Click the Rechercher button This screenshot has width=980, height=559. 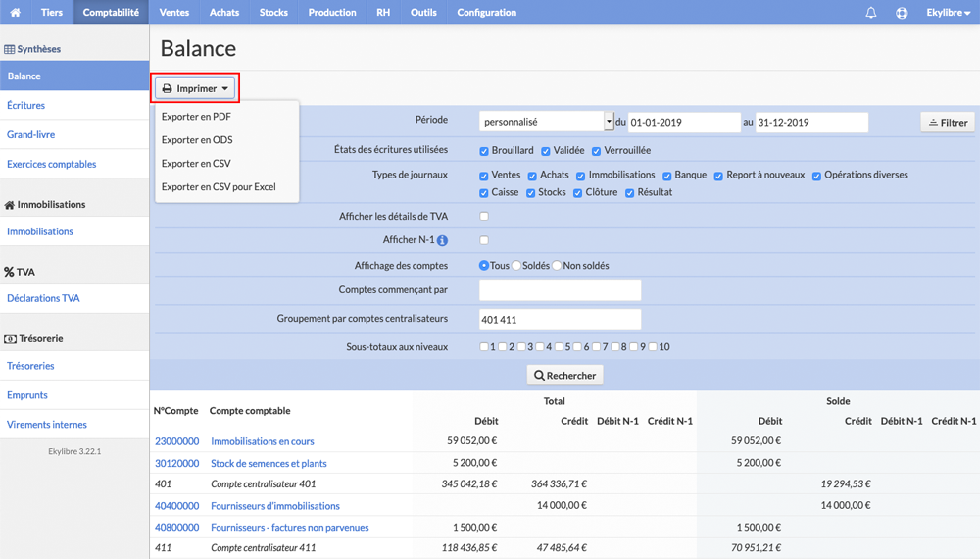pos(565,376)
